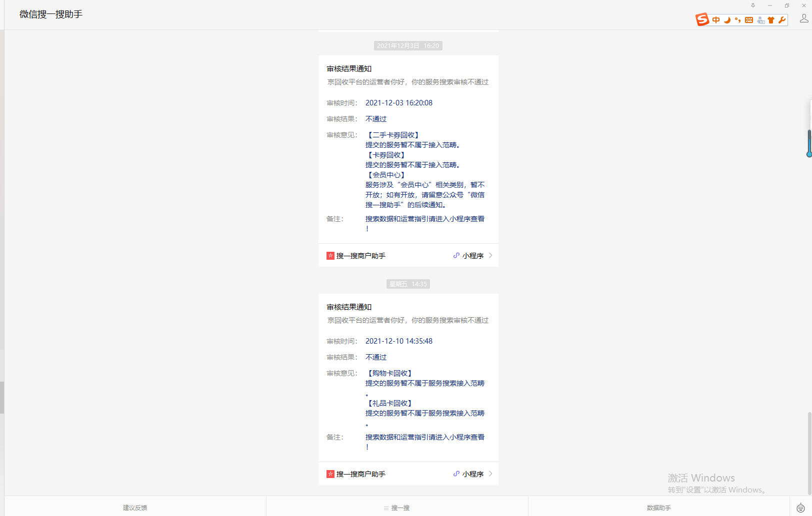Click red merchant assistant icon, December 3 card

pos(330,256)
